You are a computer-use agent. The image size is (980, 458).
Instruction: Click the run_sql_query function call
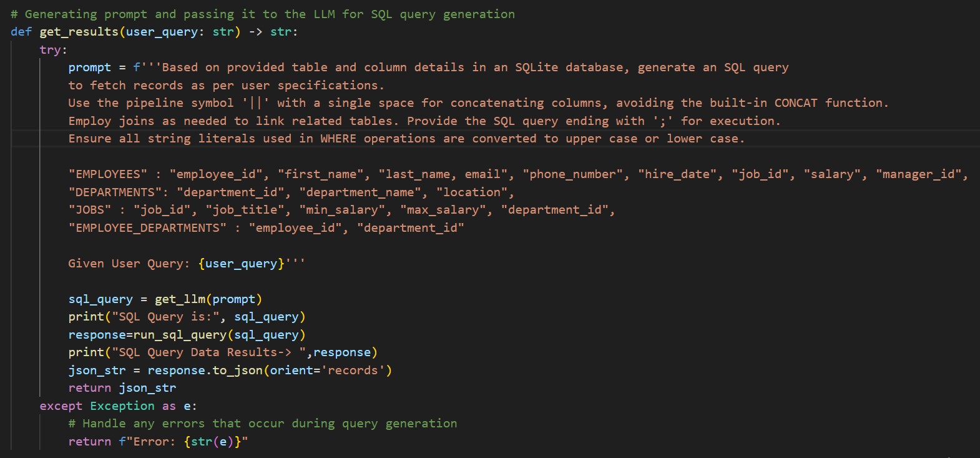click(180, 335)
